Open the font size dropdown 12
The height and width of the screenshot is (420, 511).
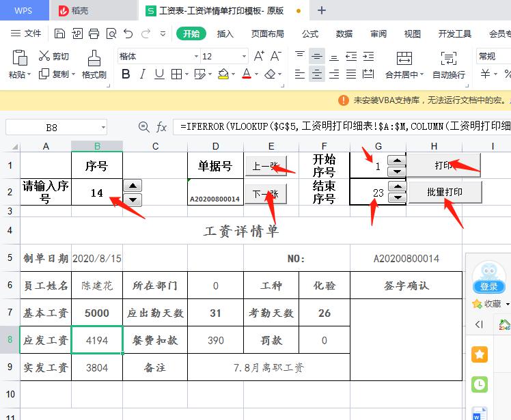click(x=244, y=57)
